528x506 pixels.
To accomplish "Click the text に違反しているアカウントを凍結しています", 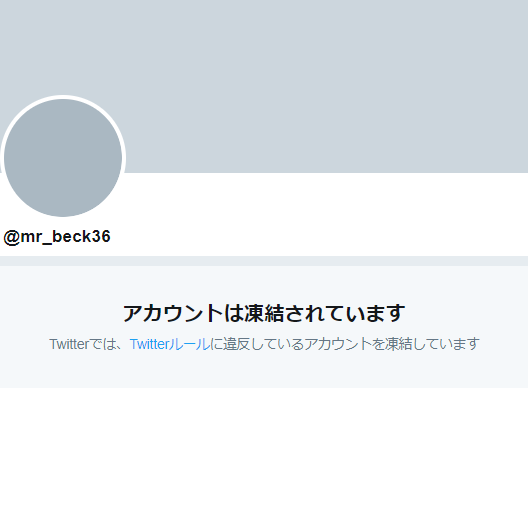I will [345, 344].
